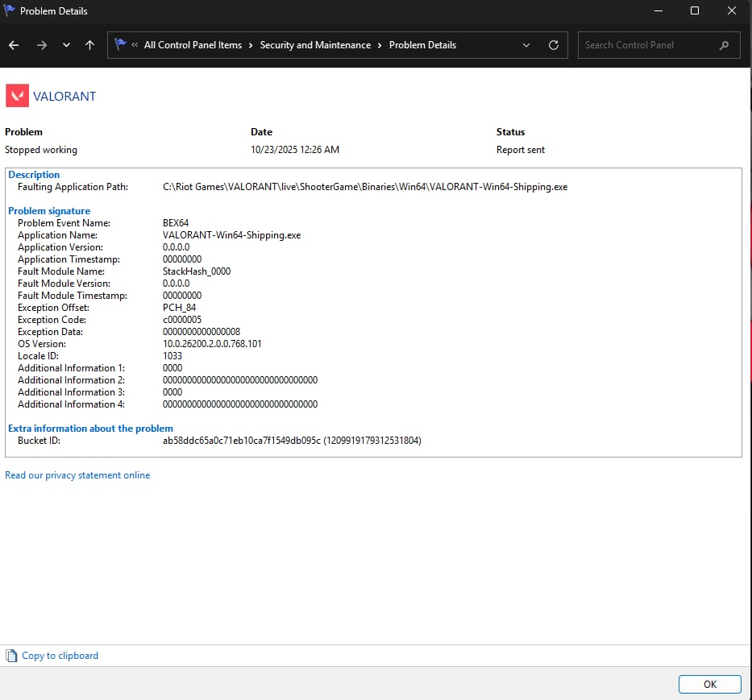Click the VALORANT heading text

pyautogui.click(x=64, y=97)
